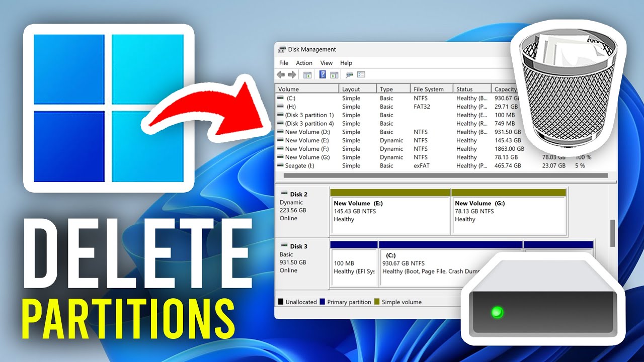Click the drive icon beside (C:) row

point(280,98)
